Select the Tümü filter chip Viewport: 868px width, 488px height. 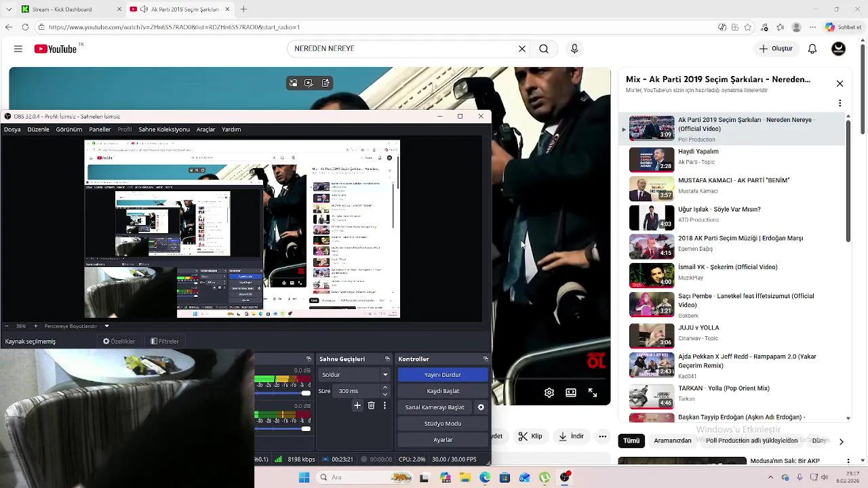point(631,441)
